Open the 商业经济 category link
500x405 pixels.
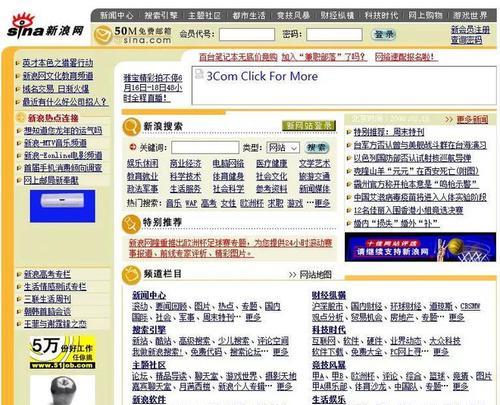pos(185,163)
